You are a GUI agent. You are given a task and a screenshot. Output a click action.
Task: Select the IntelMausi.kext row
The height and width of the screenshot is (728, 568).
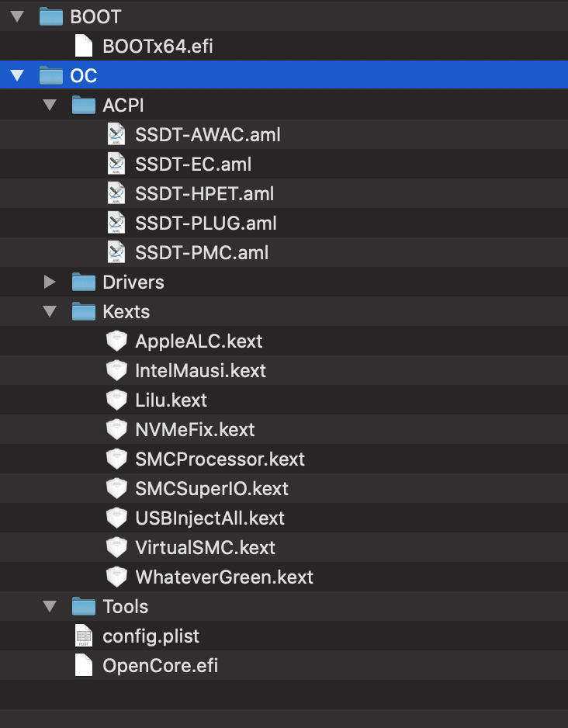pyautogui.click(x=200, y=370)
